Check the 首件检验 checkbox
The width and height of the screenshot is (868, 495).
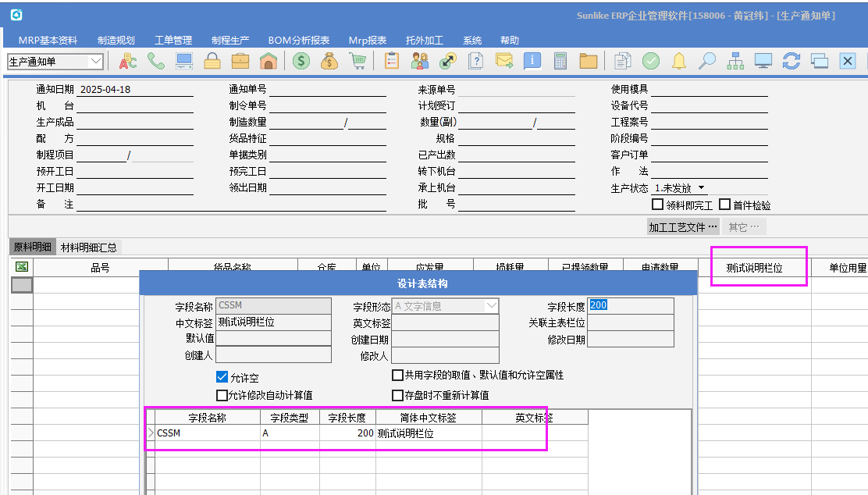coord(724,205)
